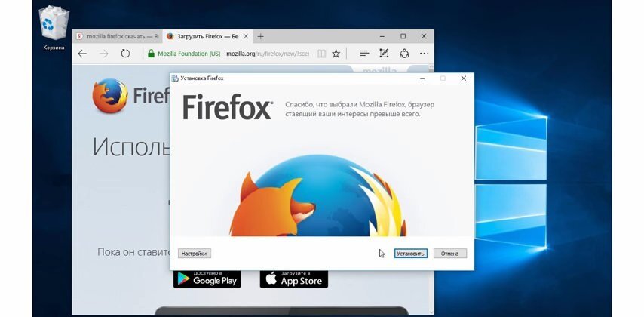Open the Google Play badge
This screenshot has width=644, height=317.
(x=207, y=279)
